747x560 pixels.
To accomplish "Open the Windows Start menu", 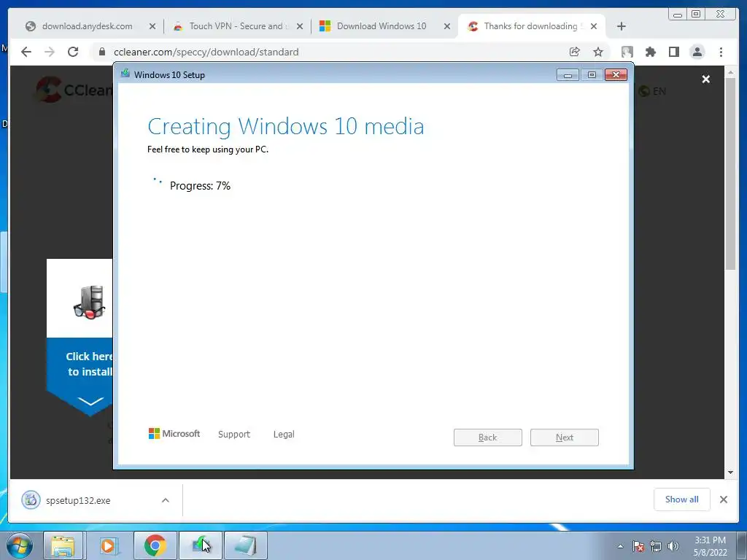I will pos(20,545).
